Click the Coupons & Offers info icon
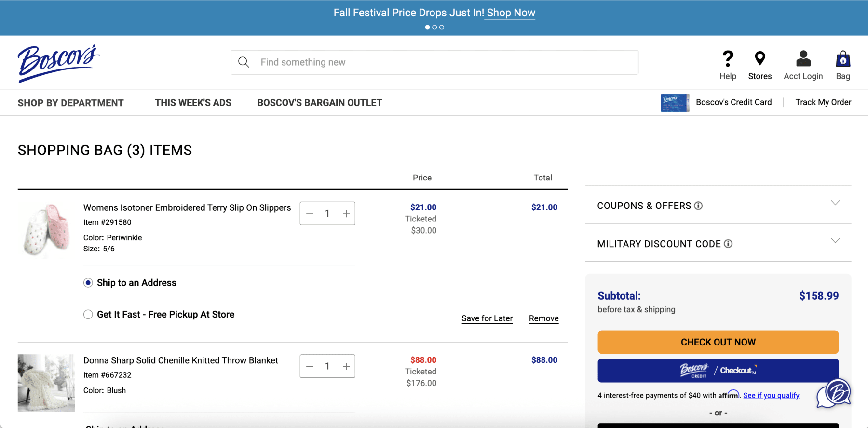Viewport: 868px width, 428px height. coord(698,206)
